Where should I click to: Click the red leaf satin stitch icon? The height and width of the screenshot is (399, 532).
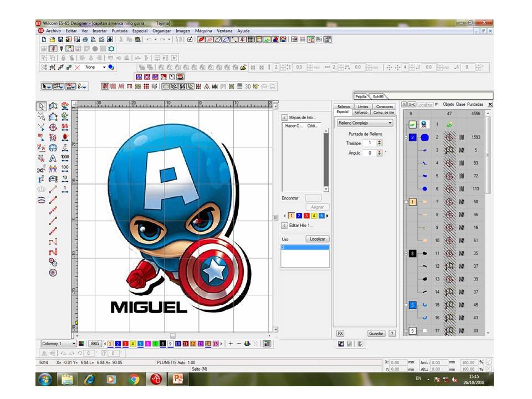point(201,40)
